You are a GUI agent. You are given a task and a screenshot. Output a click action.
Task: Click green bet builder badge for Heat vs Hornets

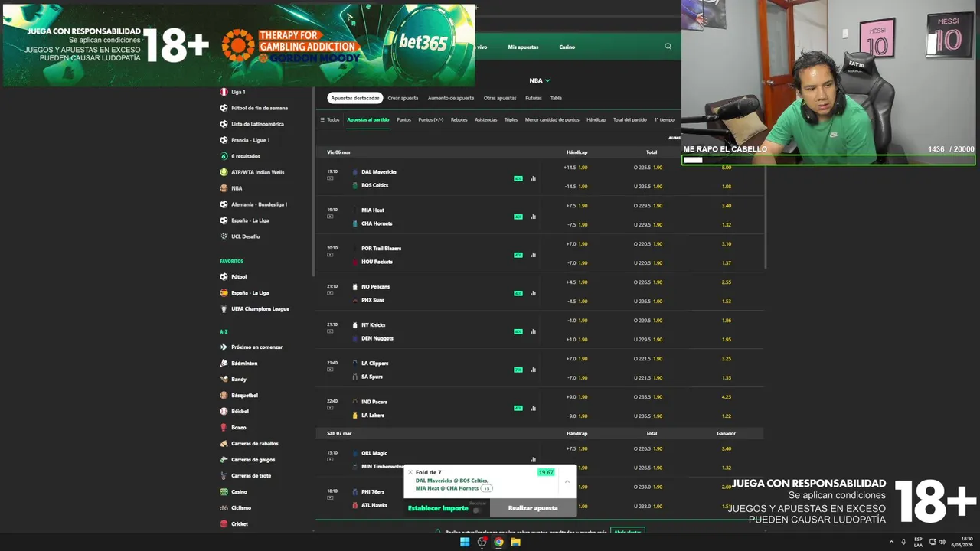point(518,217)
